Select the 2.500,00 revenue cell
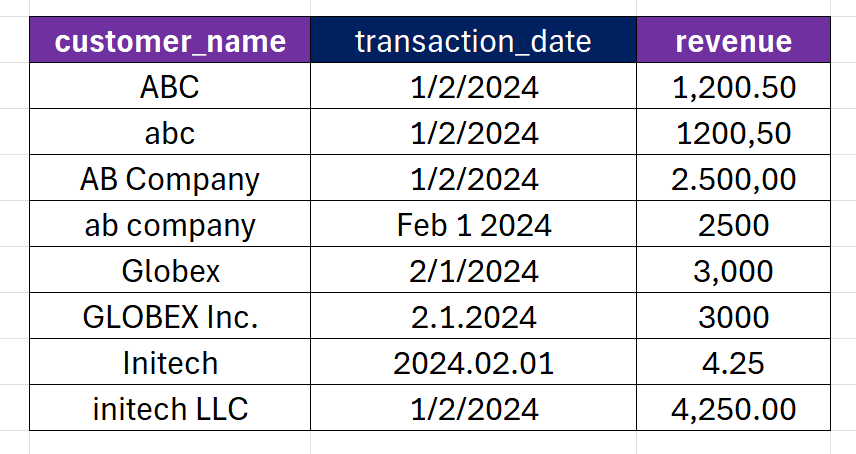The image size is (856, 454). click(733, 179)
